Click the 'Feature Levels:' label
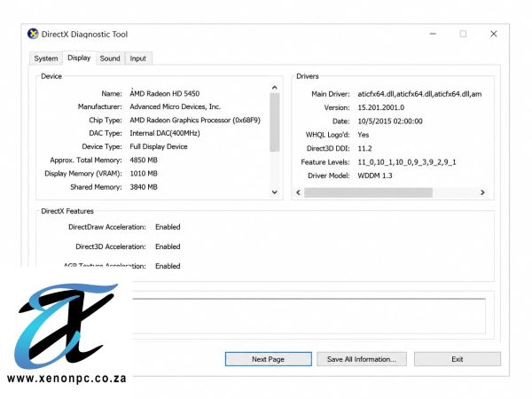Viewport: 532px width, 399px height. [x=325, y=162]
